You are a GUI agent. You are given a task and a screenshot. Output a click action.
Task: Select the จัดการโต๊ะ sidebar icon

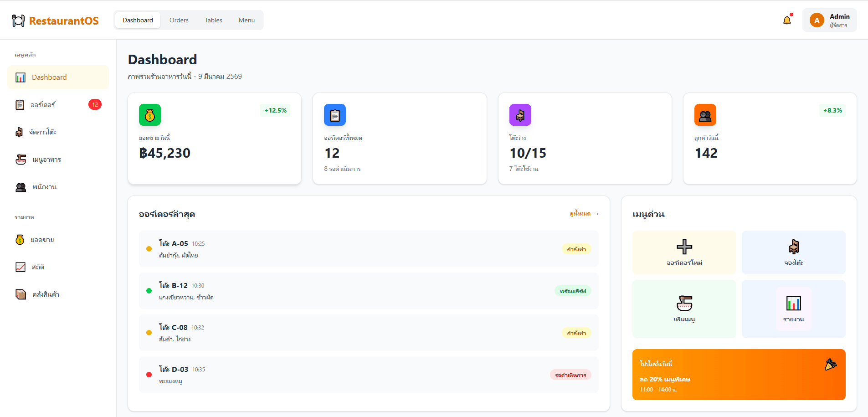(21, 132)
